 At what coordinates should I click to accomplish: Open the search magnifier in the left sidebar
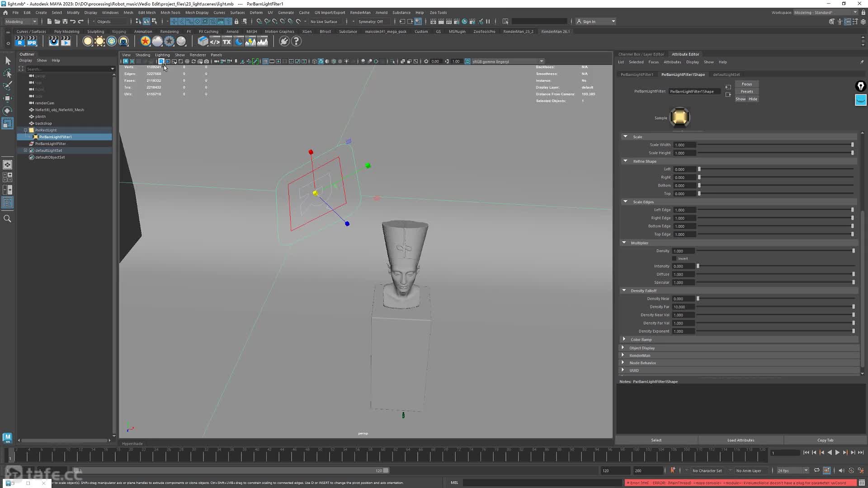coord(7,219)
